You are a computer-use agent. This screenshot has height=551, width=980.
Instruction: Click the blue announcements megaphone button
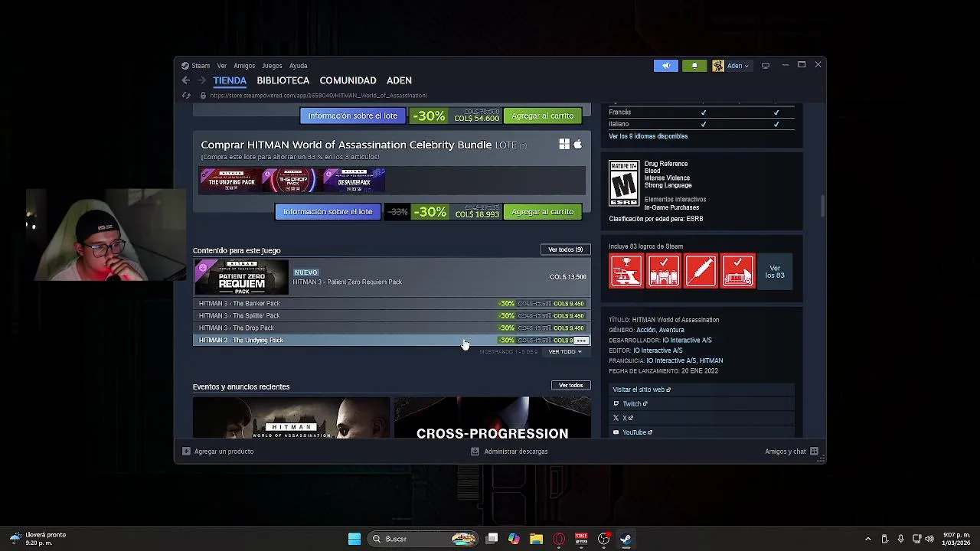point(666,66)
